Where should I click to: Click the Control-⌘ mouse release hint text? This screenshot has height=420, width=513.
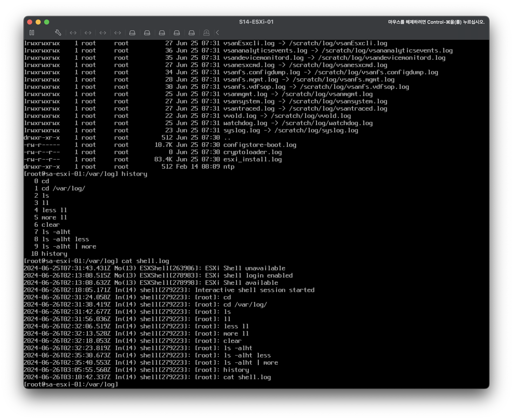click(x=436, y=22)
